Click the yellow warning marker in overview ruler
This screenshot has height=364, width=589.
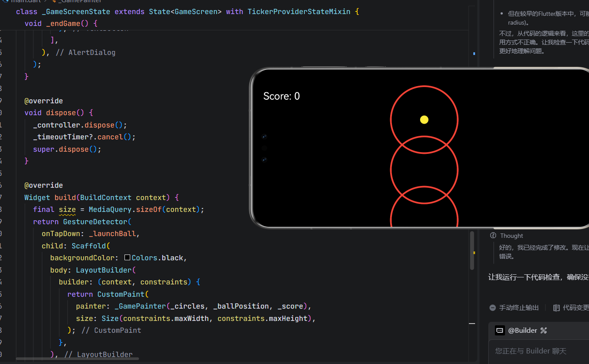point(474,253)
